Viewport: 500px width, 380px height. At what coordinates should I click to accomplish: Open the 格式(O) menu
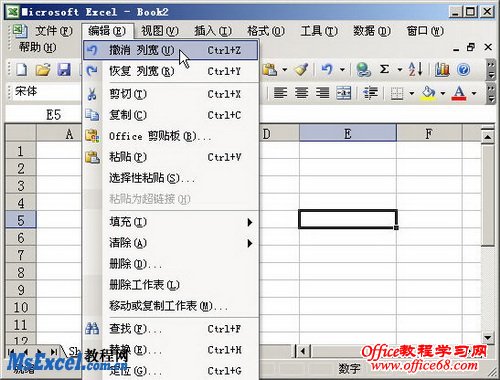pos(266,31)
